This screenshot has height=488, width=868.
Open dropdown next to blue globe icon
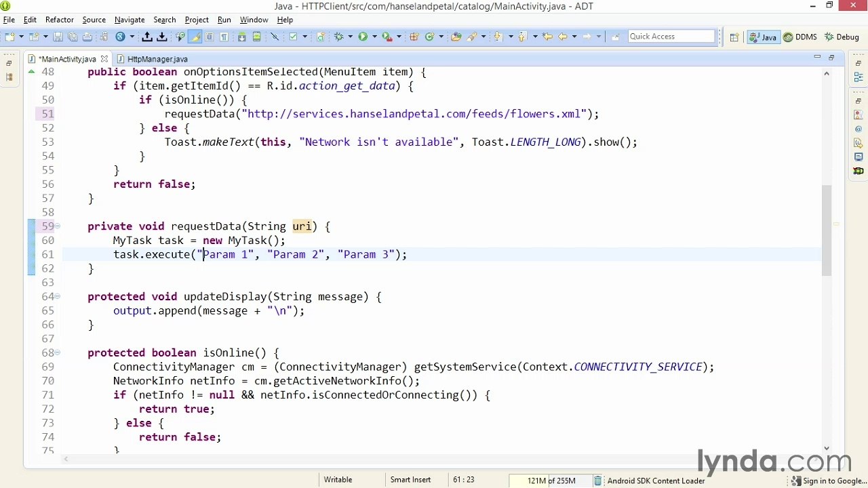(x=132, y=37)
